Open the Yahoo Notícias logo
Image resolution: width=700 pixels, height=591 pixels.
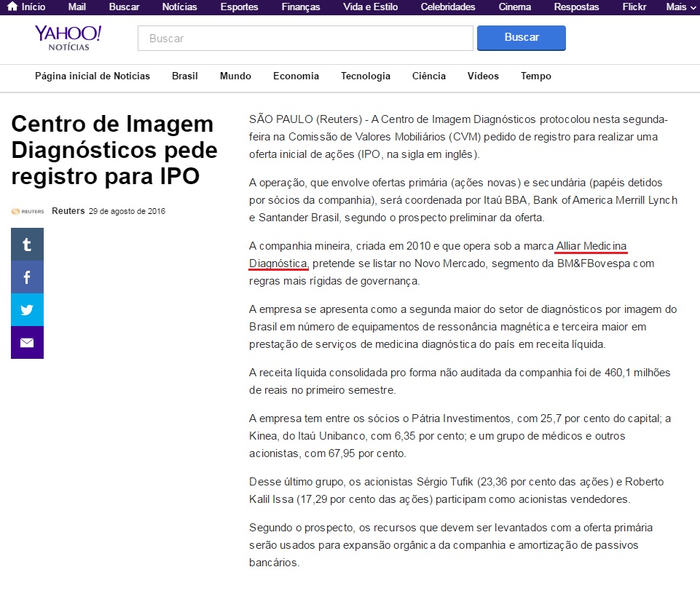click(68, 38)
